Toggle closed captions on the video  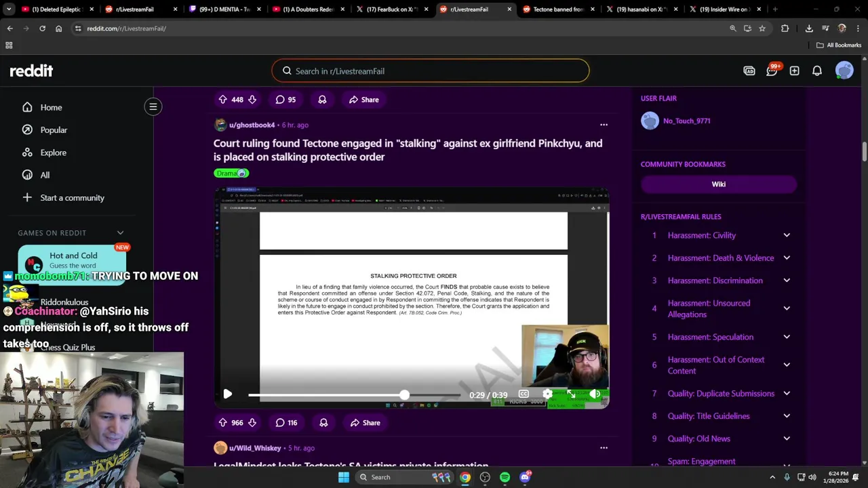click(x=524, y=394)
